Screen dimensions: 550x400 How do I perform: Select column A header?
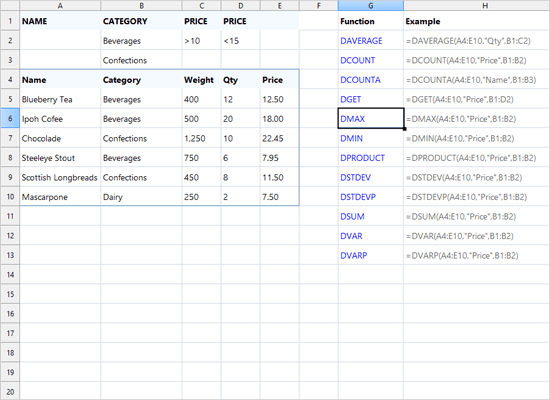[x=60, y=5]
